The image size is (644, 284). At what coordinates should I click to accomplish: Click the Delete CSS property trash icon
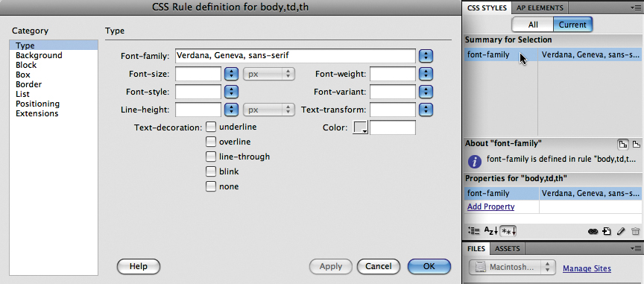635,231
